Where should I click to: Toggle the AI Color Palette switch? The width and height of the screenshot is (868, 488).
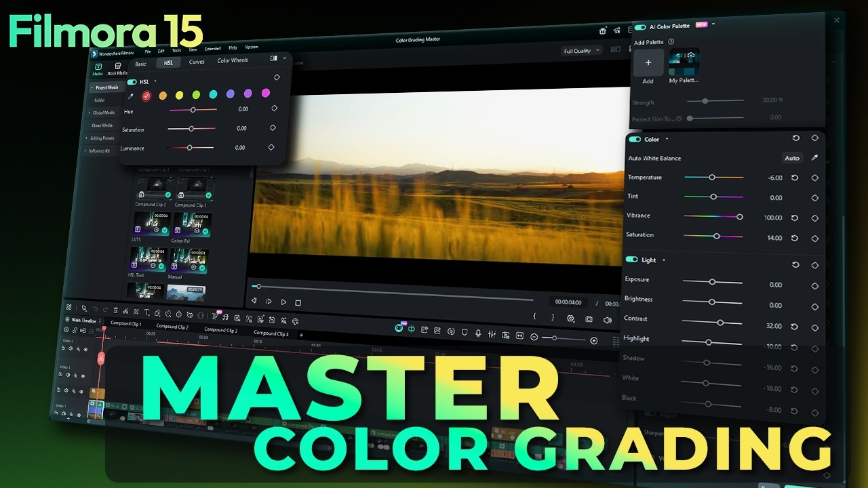coord(639,27)
